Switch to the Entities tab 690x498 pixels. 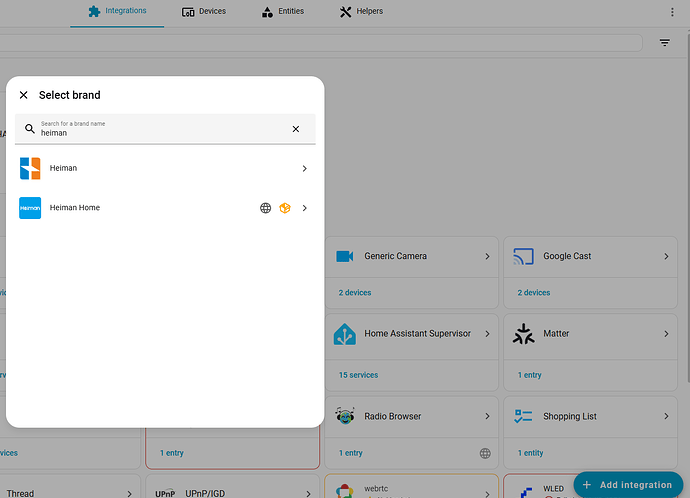(x=283, y=11)
